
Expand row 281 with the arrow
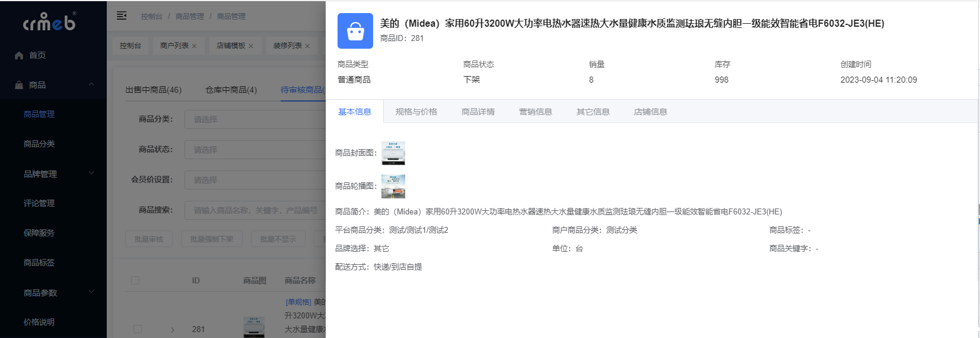click(x=173, y=330)
